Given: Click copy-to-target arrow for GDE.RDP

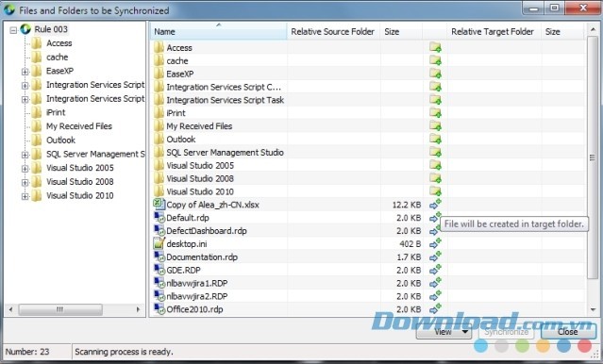Looking at the screenshot, I should click(x=435, y=270).
